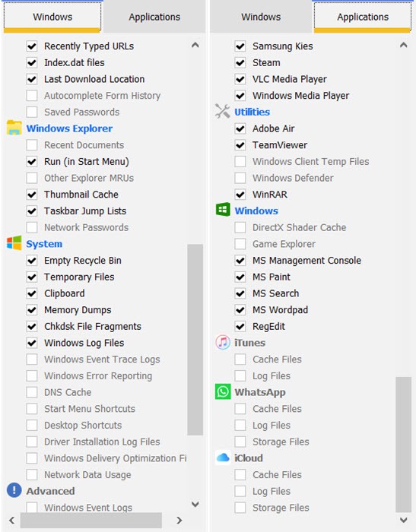This screenshot has width=416, height=532.
Task: Enable Storage Files under iCloud
Action: (240, 508)
